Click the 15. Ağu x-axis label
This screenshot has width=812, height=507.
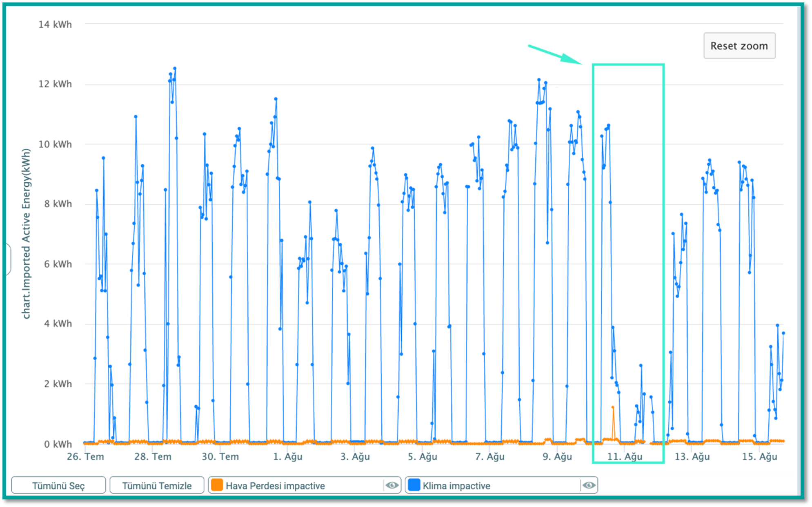759,456
